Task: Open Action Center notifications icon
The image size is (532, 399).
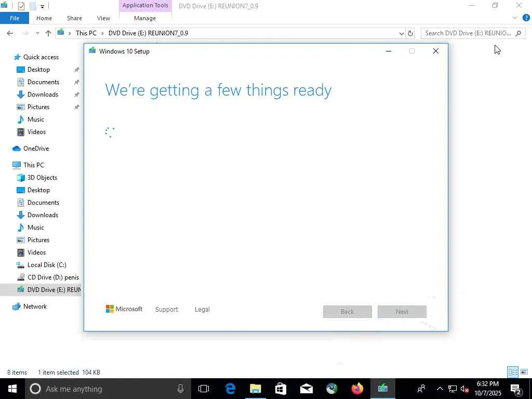Action: (516, 389)
